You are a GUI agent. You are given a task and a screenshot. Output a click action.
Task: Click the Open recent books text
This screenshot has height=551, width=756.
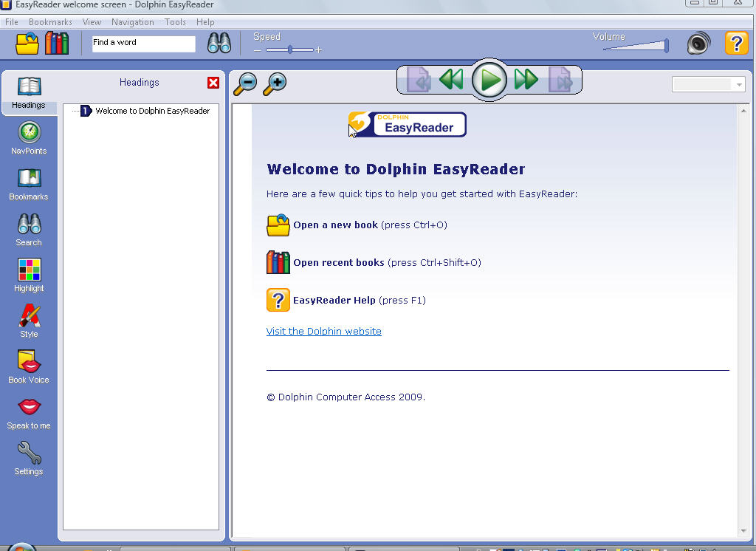click(339, 262)
